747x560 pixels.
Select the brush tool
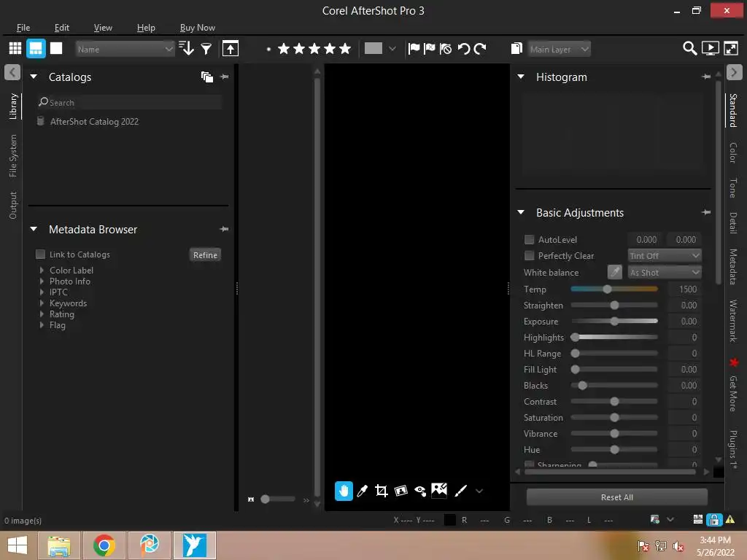461,491
